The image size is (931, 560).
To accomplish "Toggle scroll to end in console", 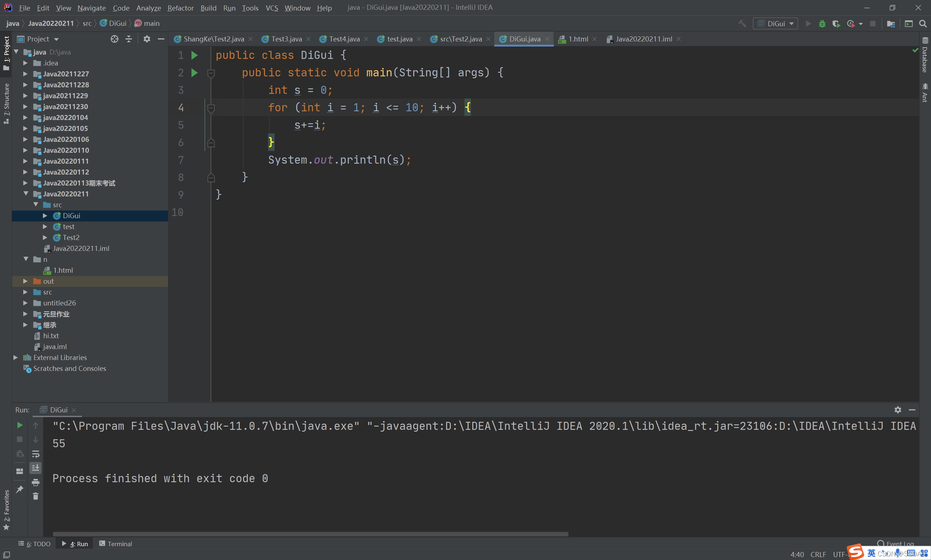I will (x=36, y=468).
